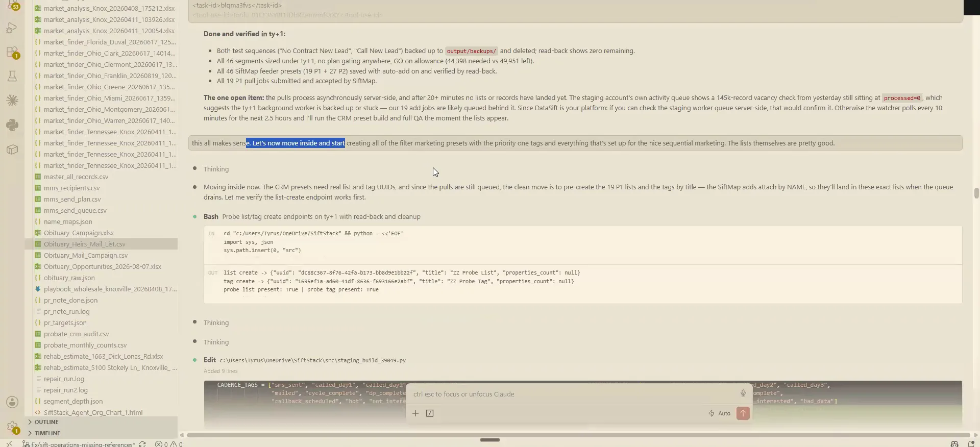Click the horizontal scrollbar in chat panel
Viewport: 980px width, 447px height.
[x=578, y=435]
